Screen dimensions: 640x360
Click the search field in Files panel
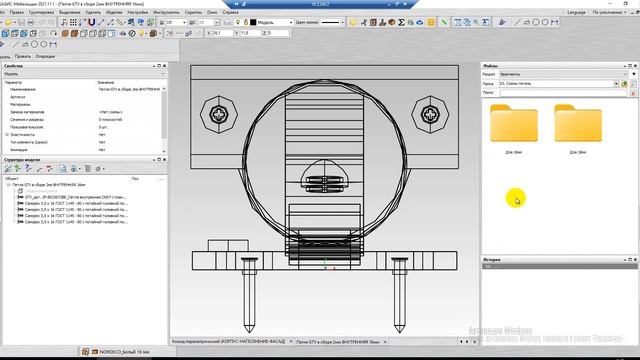[x=563, y=93]
